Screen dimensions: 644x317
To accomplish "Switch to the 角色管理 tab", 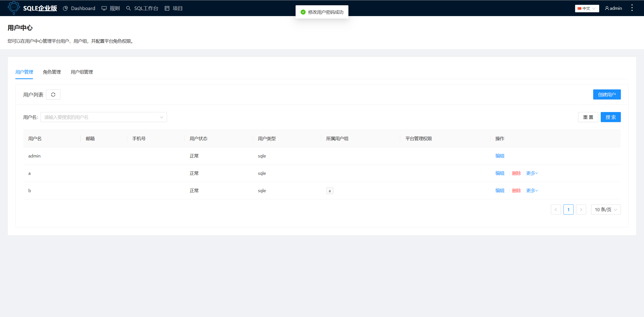I will click(x=52, y=72).
